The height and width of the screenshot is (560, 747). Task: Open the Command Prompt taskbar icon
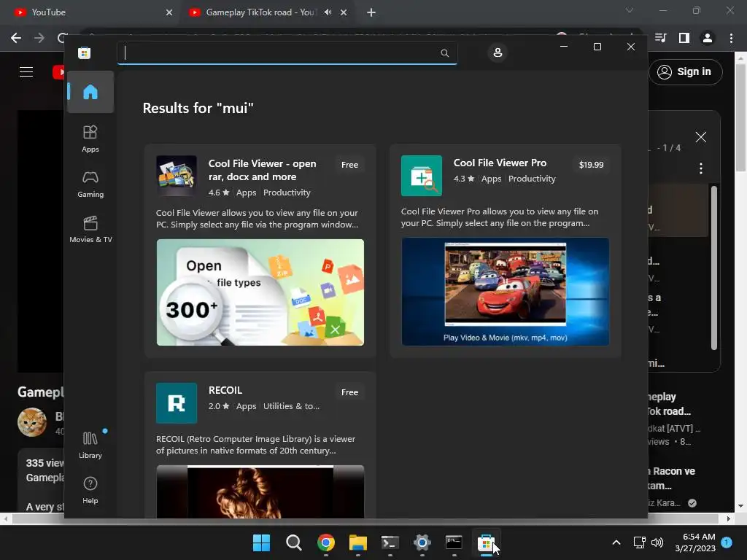point(454,542)
